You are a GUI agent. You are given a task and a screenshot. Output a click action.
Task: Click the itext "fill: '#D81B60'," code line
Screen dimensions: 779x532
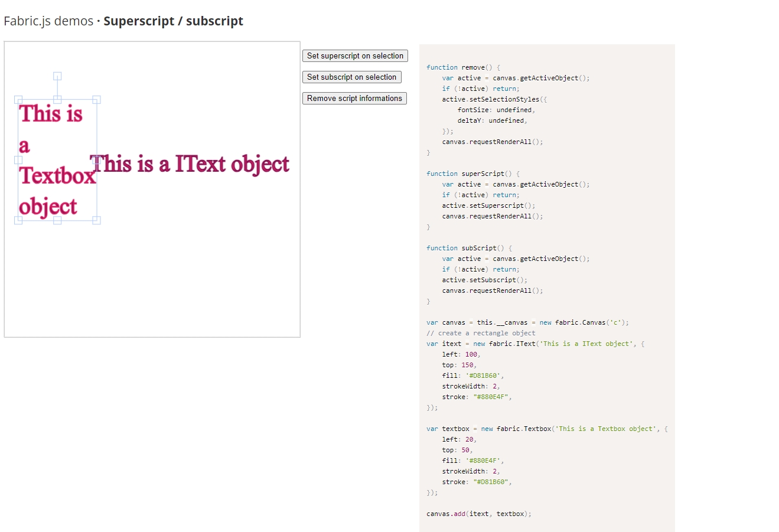473,376
